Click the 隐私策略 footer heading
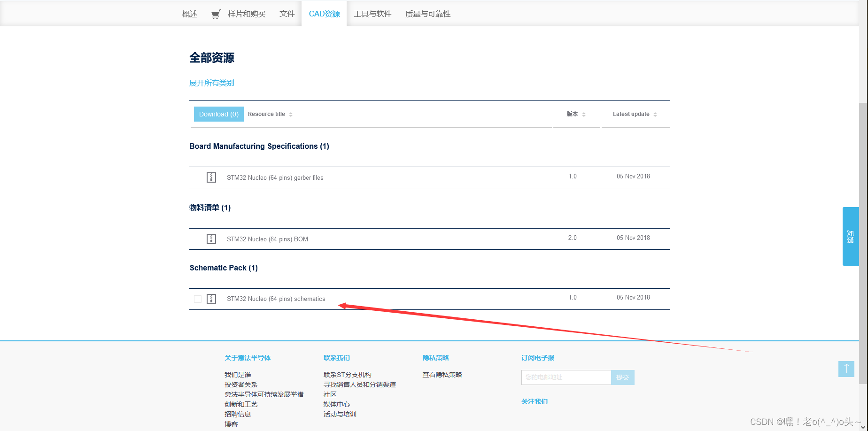 pos(435,358)
